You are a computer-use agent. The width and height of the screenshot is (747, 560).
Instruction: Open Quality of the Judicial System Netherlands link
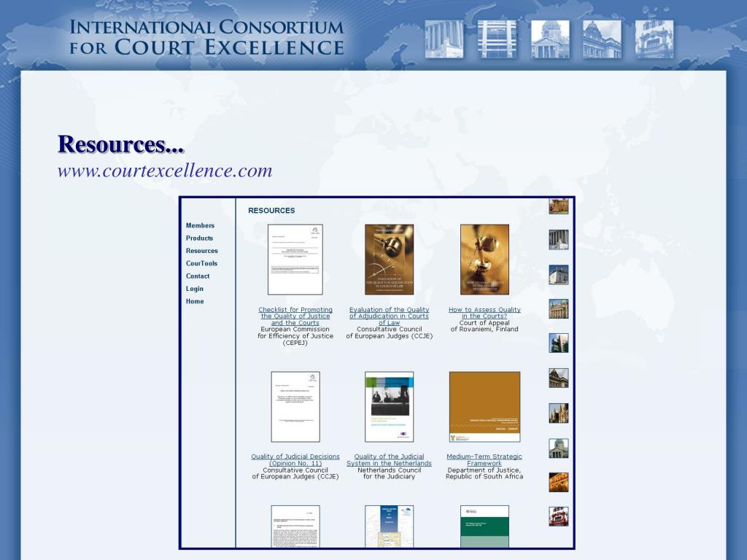390,460
